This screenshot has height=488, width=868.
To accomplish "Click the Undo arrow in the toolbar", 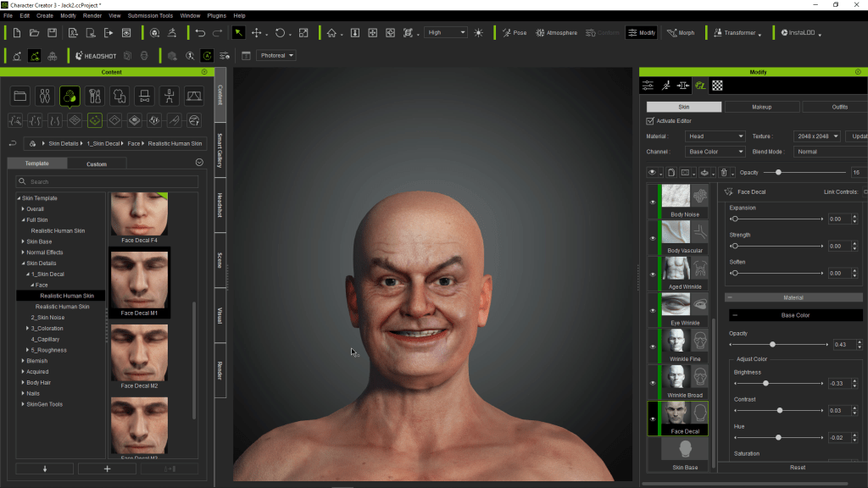I will [200, 33].
